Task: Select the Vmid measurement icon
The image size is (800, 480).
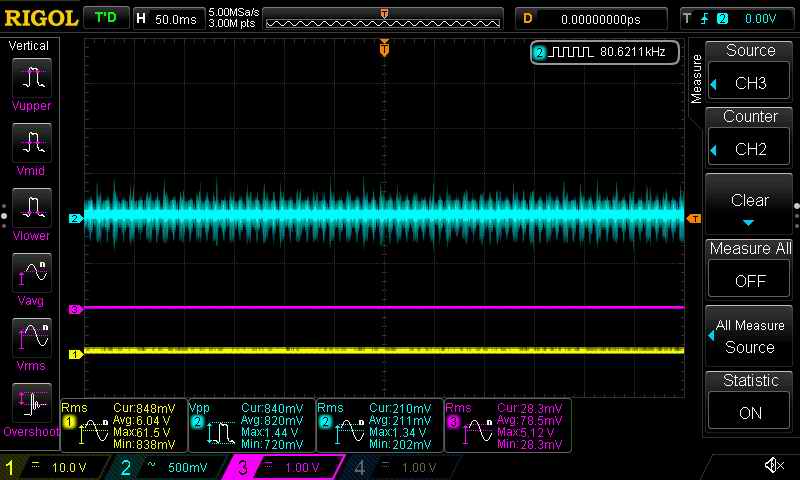Action: point(32,143)
